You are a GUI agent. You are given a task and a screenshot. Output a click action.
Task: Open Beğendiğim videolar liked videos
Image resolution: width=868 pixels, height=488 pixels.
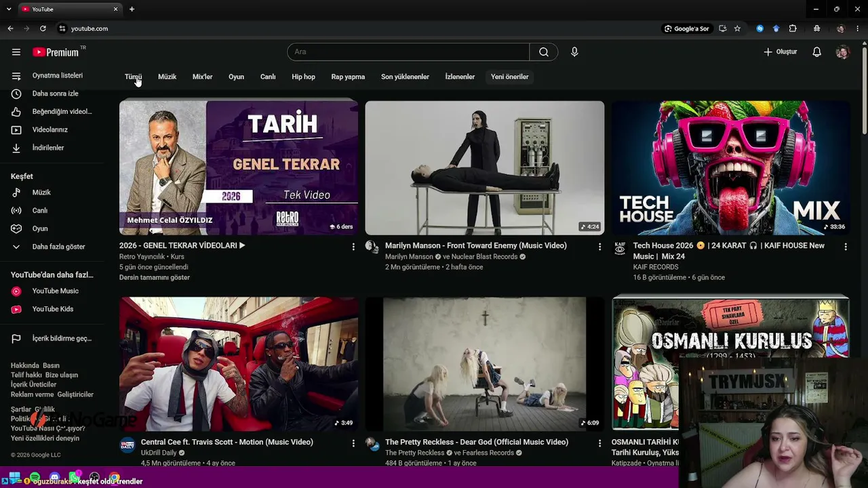52,112
